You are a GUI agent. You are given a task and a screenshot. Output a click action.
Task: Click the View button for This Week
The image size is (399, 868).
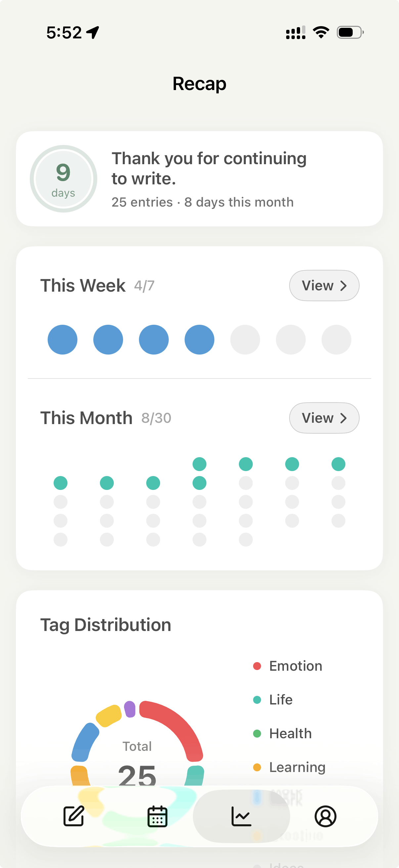tap(324, 285)
